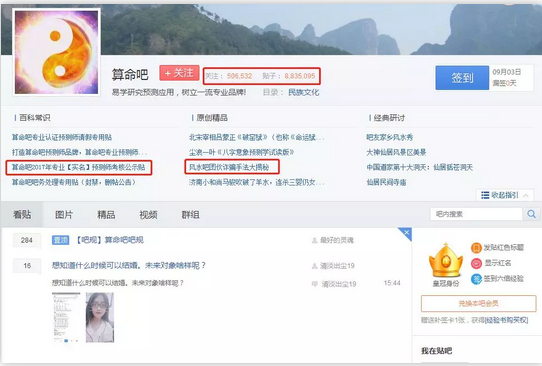This screenshot has width=542, height=366.
Task: Open last replier 清淡出尘19 beside 15:44
Action: coord(339,284)
